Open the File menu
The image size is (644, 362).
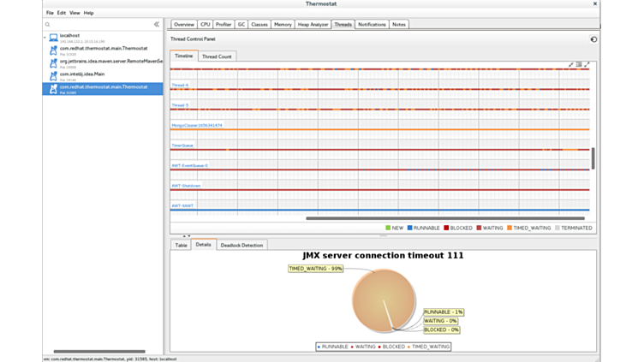[x=50, y=13]
